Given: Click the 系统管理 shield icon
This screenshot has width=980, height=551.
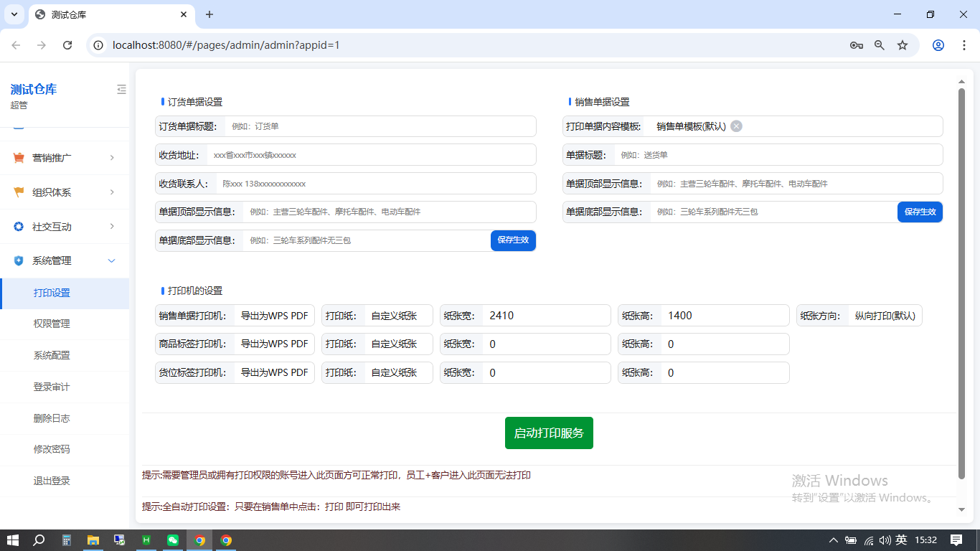Looking at the screenshot, I should click(x=19, y=260).
